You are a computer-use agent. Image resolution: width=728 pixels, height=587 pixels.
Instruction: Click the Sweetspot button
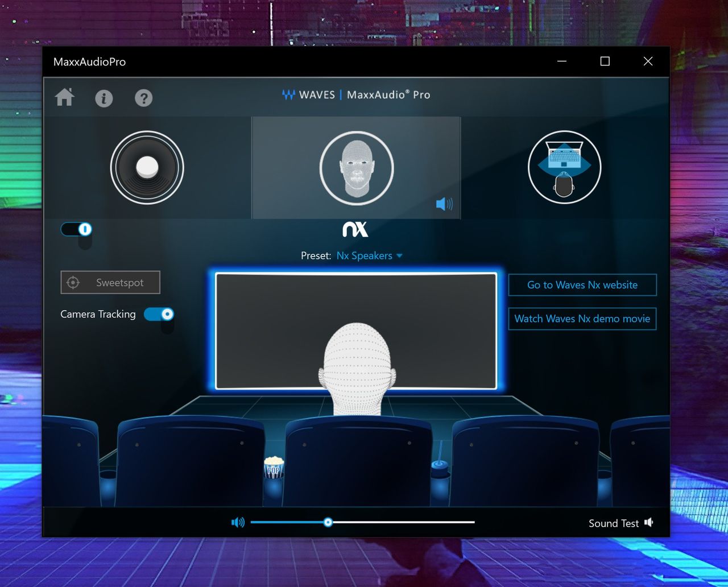[110, 283]
